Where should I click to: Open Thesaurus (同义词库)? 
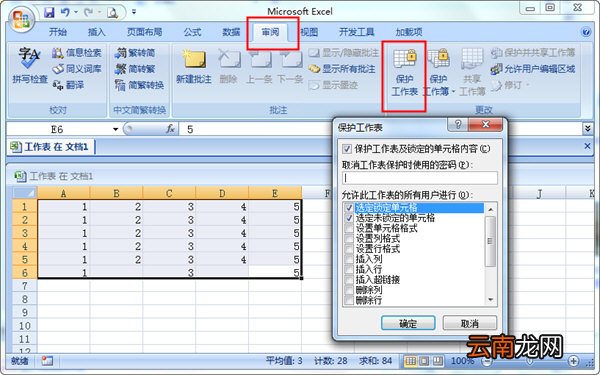coord(77,69)
